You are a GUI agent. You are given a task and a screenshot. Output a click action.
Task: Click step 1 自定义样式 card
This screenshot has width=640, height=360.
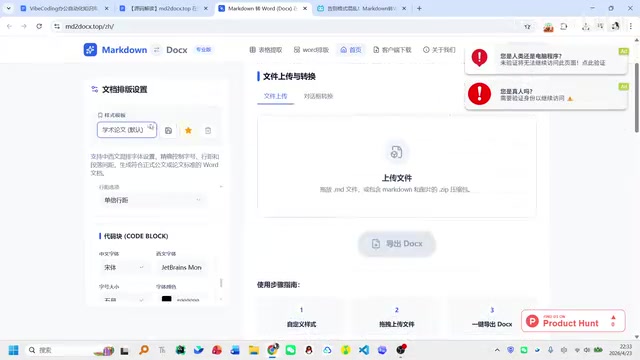coord(301,318)
